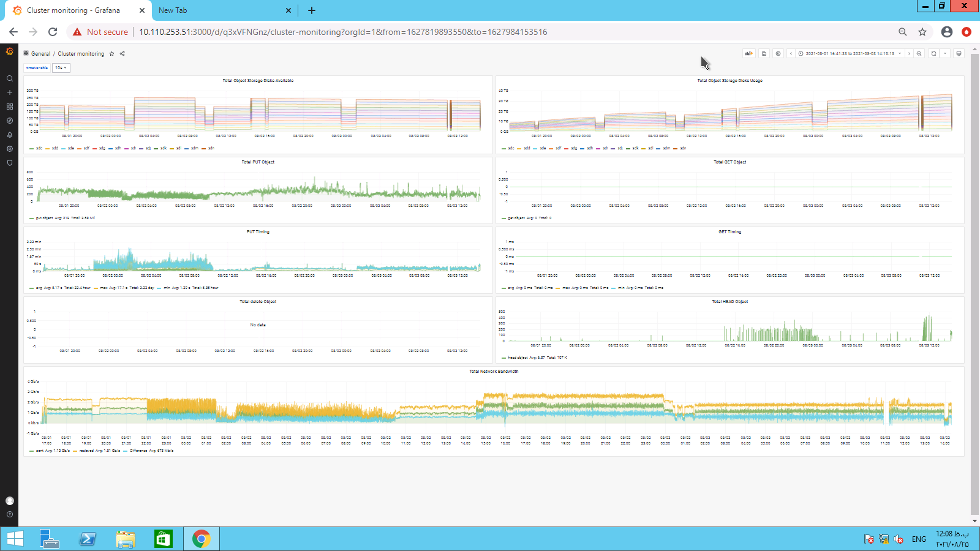
Task: Open the time range picker dropdown
Action: click(850, 54)
